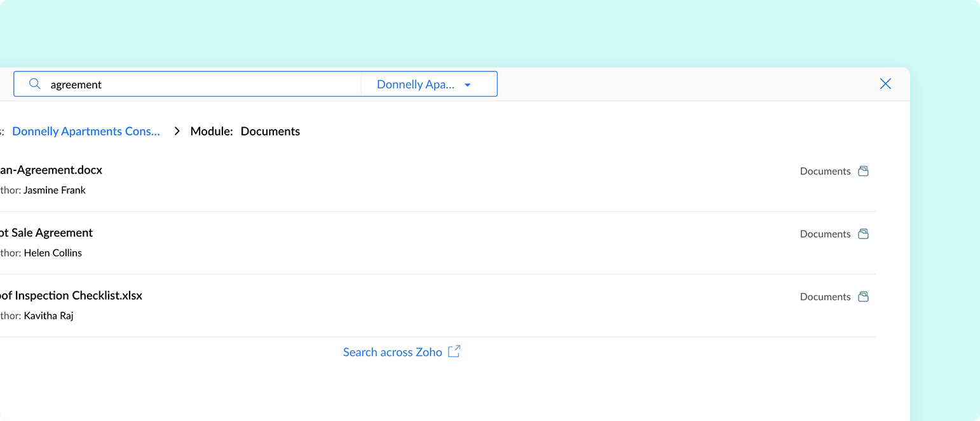Open the Loan-Agreement.docx result
The width and height of the screenshot is (980, 421).
(x=51, y=170)
